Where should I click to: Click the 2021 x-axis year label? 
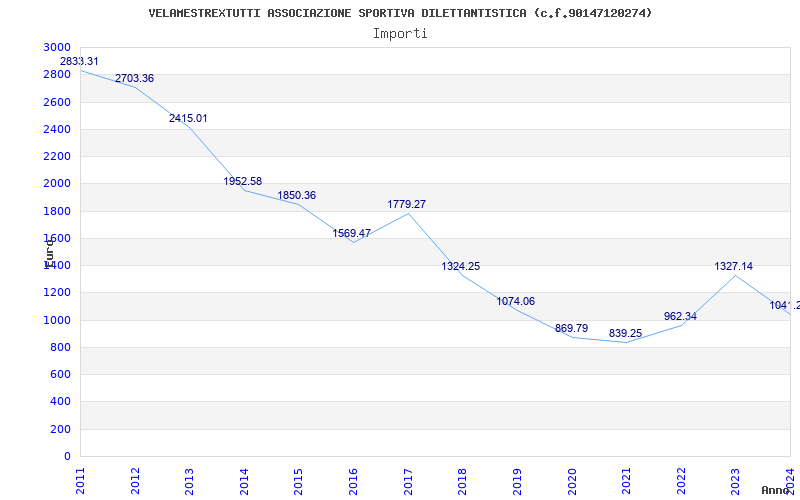627,481
